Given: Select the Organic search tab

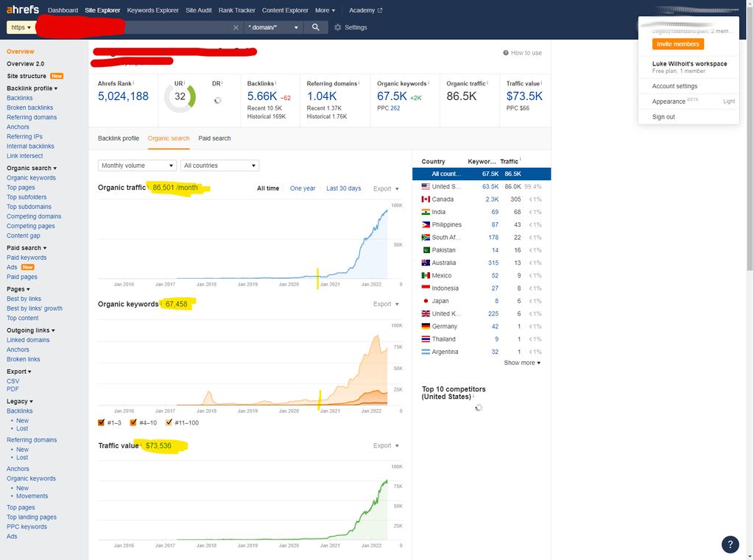Looking at the screenshot, I should click(169, 138).
